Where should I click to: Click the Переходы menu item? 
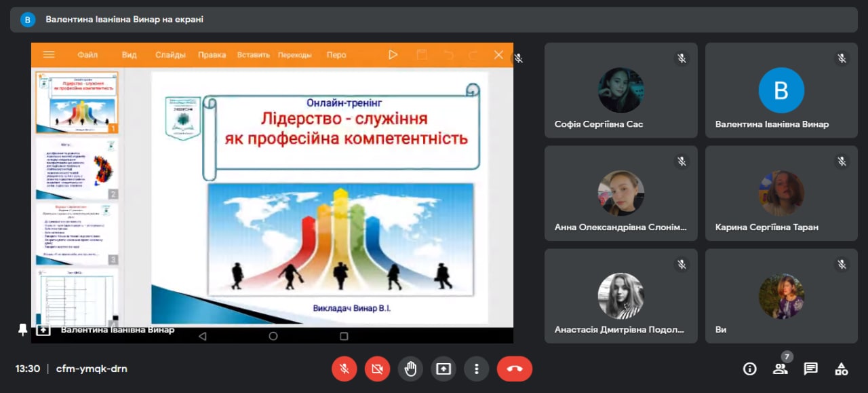point(294,55)
